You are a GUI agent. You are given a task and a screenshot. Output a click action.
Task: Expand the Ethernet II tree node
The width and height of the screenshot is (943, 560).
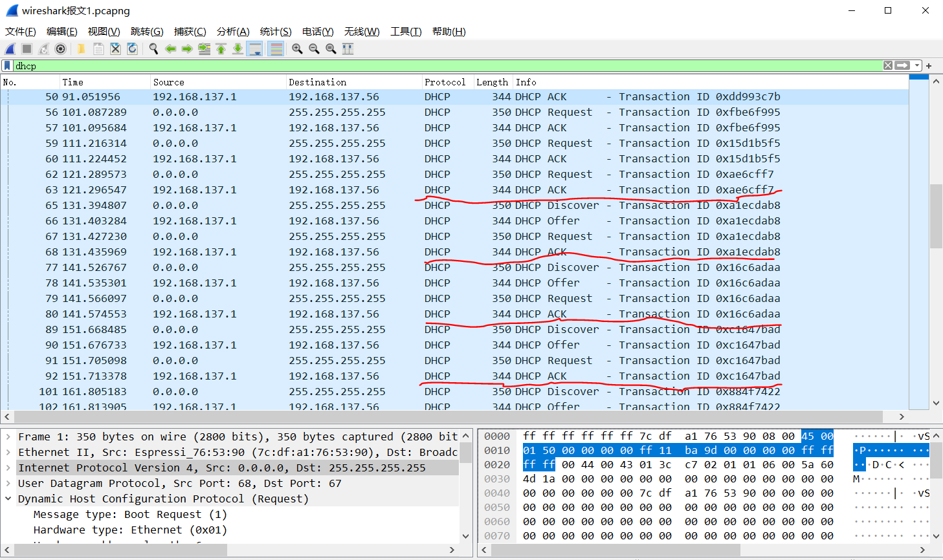tap(8, 452)
